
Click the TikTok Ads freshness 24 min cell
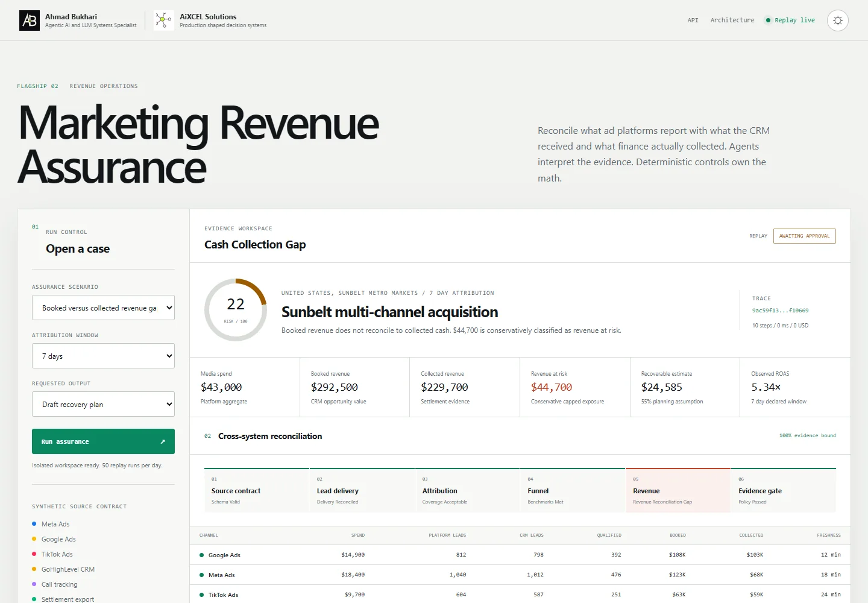(x=831, y=595)
